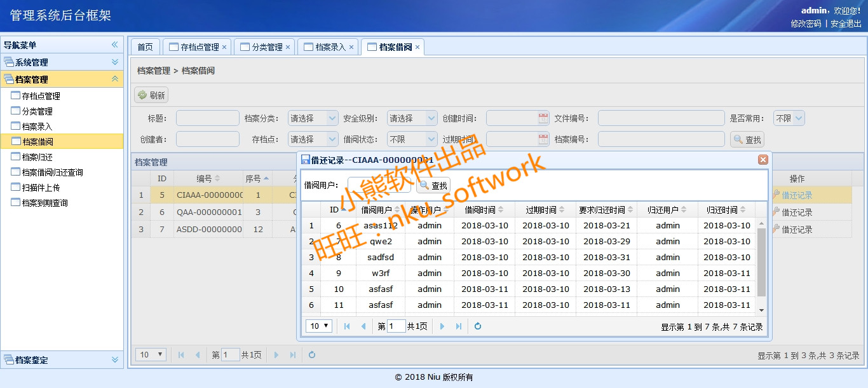The width and height of the screenshot is (868, 388).
Task: Open the expiry time calendar picker
Action: pyautogui.click(x=543, y=139)
